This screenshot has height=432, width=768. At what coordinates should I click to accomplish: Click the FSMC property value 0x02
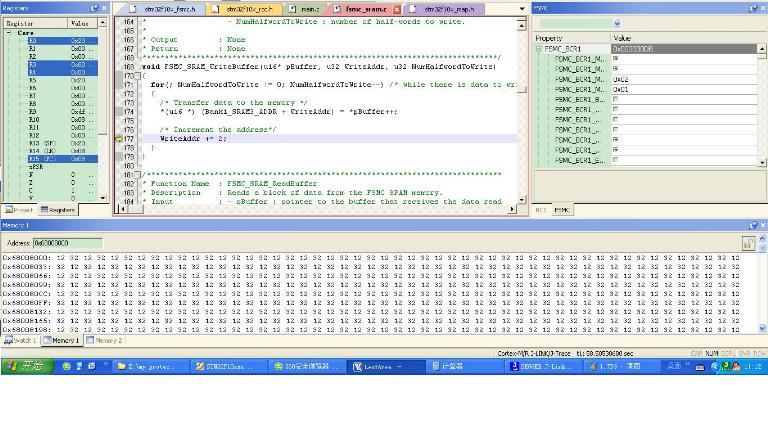(621, 79)
